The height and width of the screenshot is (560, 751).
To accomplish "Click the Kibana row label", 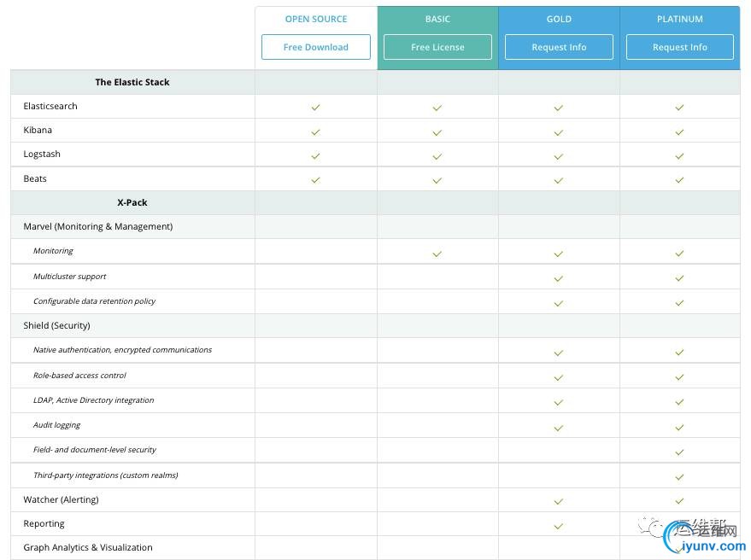I will [38, 130].
